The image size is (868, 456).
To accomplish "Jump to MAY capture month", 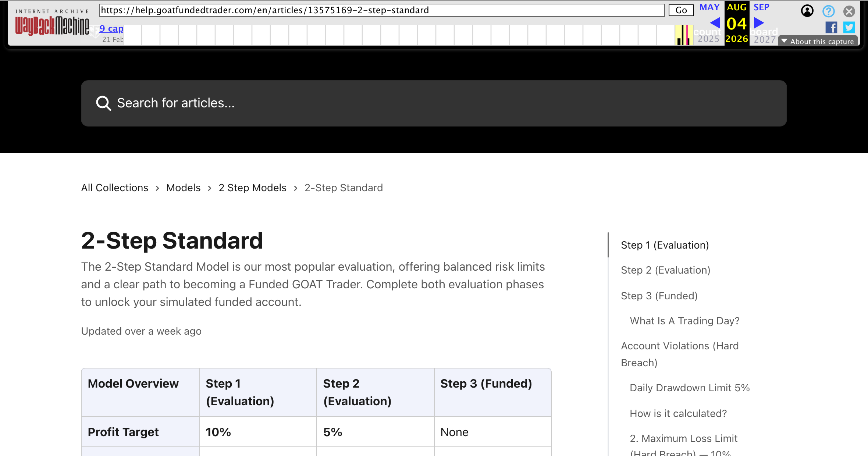I will 709,7.
